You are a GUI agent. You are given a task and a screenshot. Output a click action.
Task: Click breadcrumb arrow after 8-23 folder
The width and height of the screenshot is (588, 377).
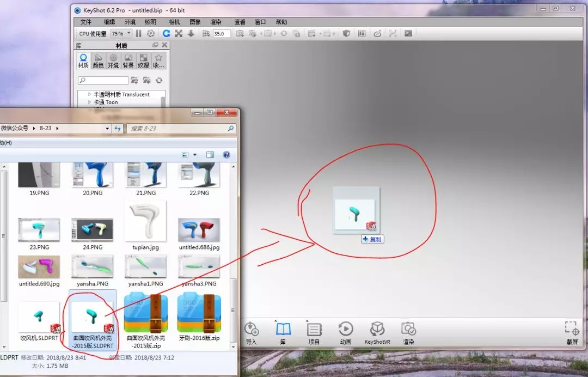(x=57, y=128)
